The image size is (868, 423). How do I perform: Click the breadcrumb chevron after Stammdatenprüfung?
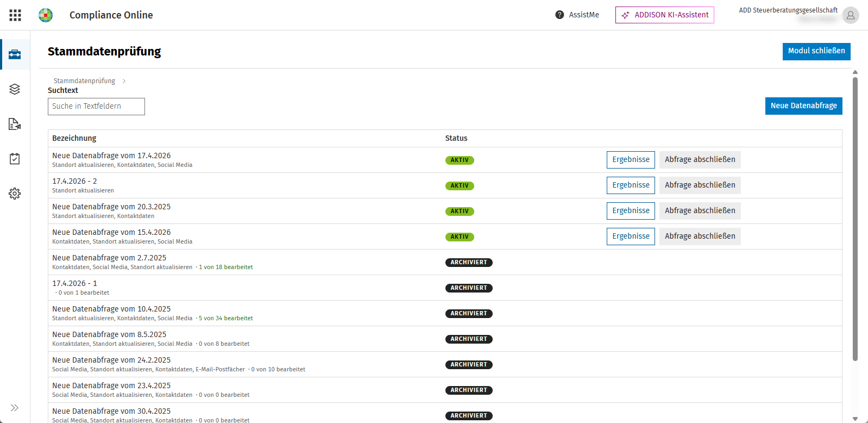(124, 81)
